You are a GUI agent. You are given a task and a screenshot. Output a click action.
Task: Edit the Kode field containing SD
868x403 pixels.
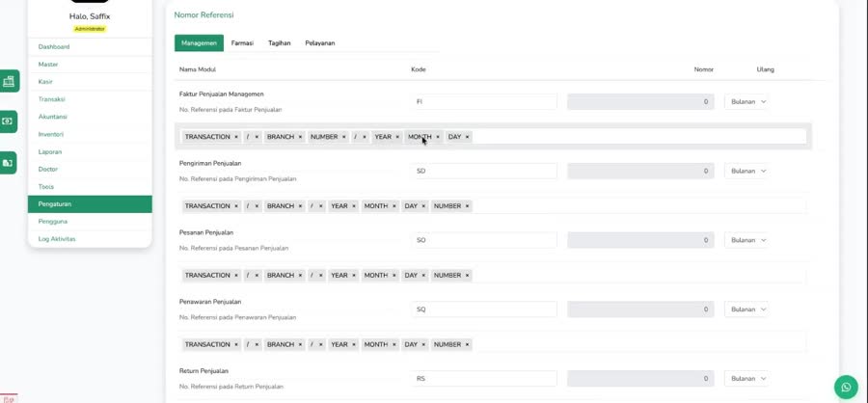[x=484, y=171]
